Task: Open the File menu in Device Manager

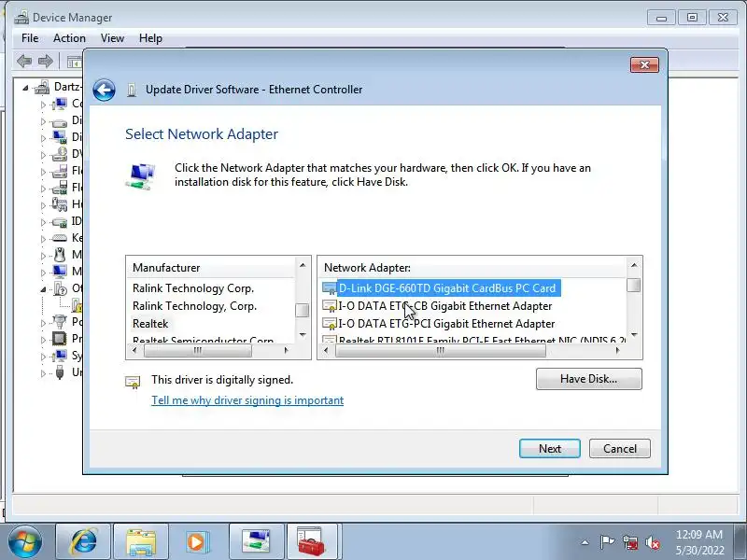Action: (x=30, y=38)
